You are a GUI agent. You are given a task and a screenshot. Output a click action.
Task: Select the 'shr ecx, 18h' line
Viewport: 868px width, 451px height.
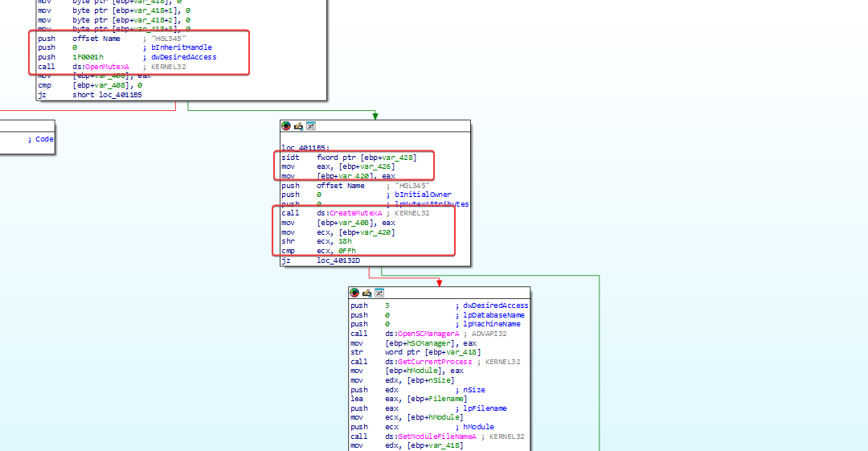(317, 241)
